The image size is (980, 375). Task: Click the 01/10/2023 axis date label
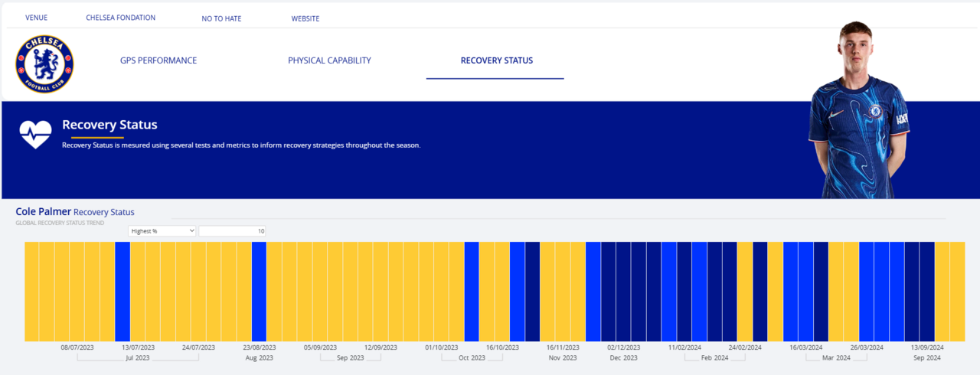pos(442,347)
